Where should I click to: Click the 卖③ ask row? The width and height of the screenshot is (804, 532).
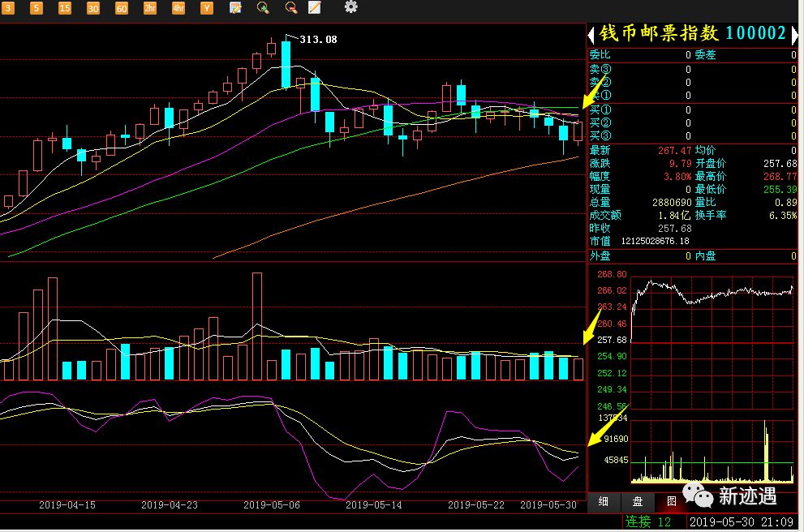click(692, 69)
